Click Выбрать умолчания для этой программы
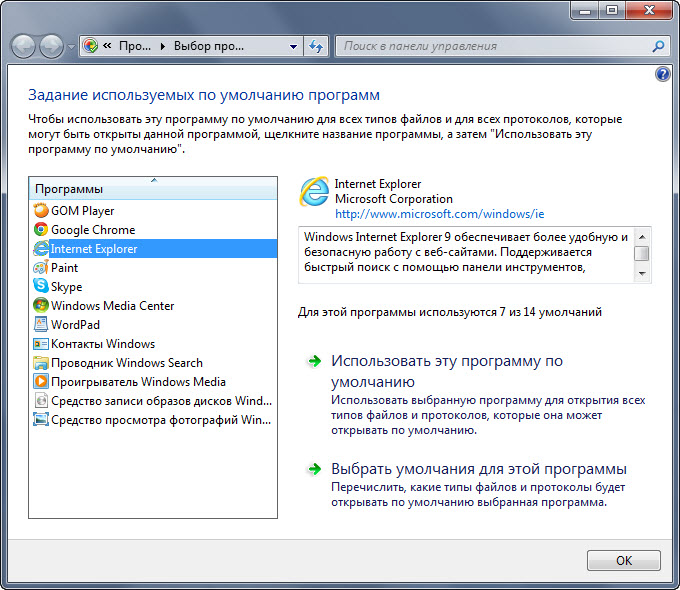680x590 pixels. (x=479, y=469)
